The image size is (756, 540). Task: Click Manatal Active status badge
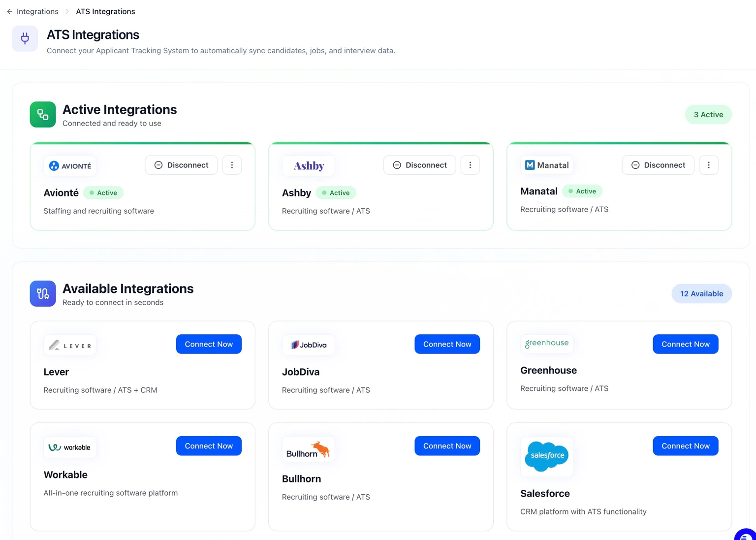pos(582,191)
